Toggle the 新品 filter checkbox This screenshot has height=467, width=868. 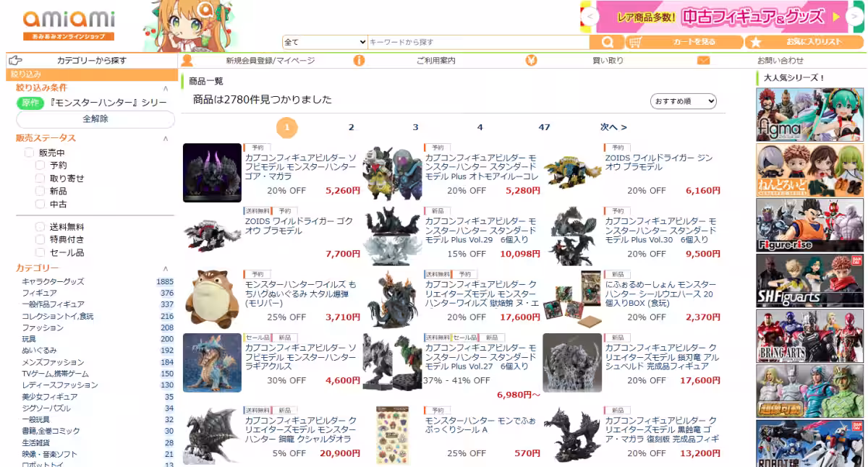tap(40, 192)
